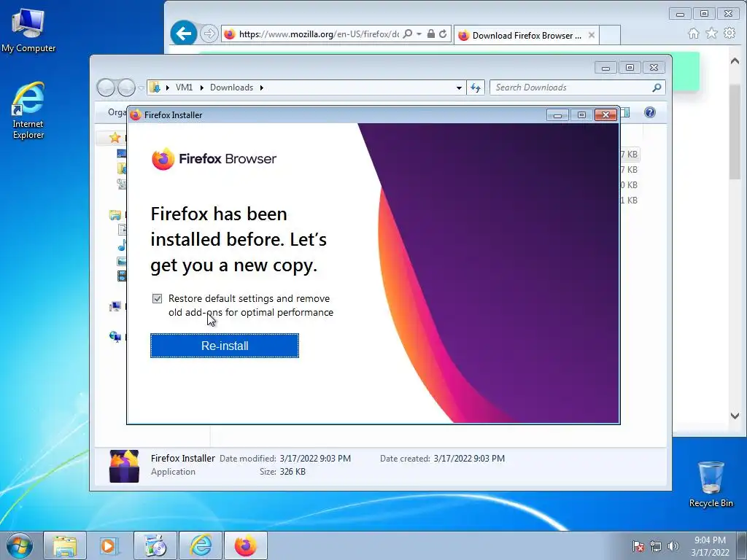The height and width of the screenshot is (560, 747).
Task: Select the Download Firefox Browser tab
Action: pyautogui.click(x=526, y=35)
